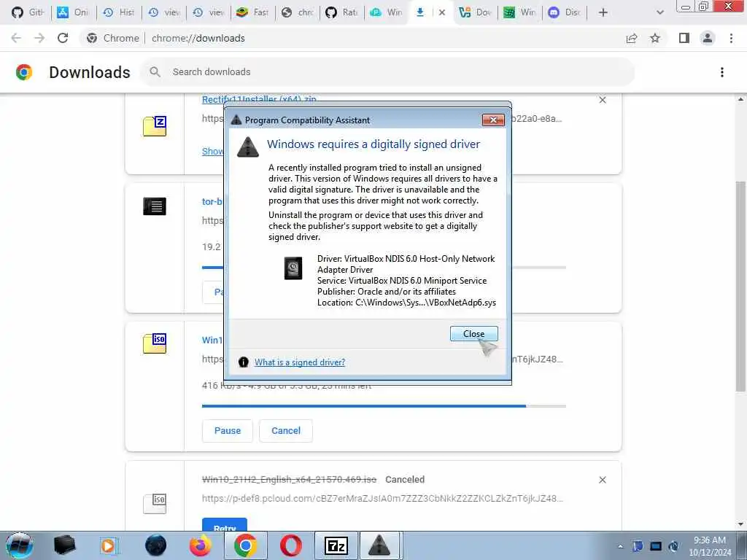Click the driver file icon beside VirtualBox NDIS details
The height and width of the screenshot is (560, 747).
293,268
